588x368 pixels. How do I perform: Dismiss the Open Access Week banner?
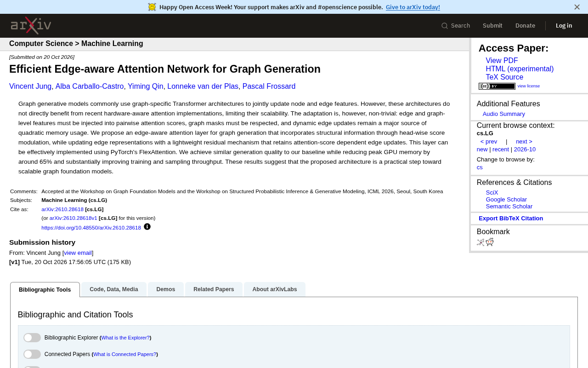click(x=577, y=7)
